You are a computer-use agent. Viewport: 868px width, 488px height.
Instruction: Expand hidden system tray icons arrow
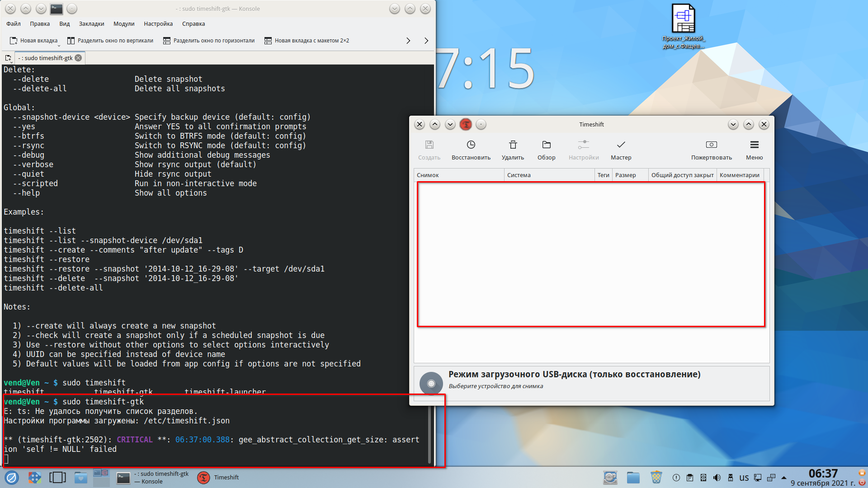(x=783, y=478)
